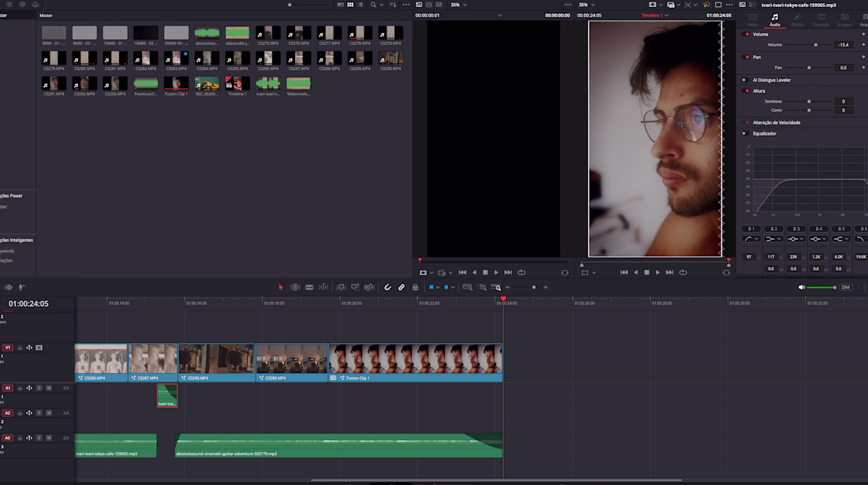Choose the Blade Edit tool
The width and height of the screenshot is (868, 485).
309,288
